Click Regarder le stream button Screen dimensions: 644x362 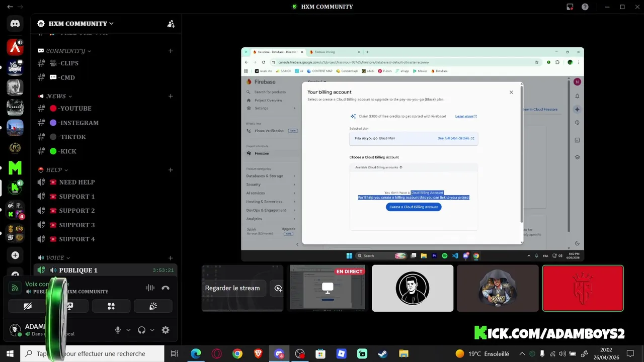[x=232, y=288]
